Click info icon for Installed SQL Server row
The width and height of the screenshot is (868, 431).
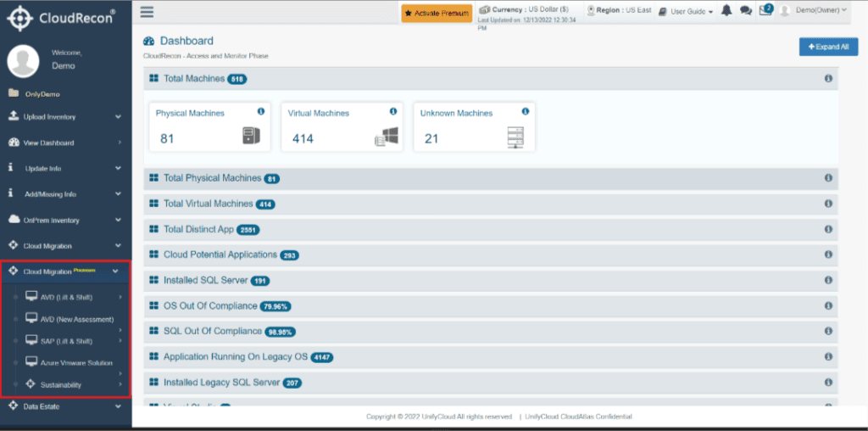click(828, 280)
